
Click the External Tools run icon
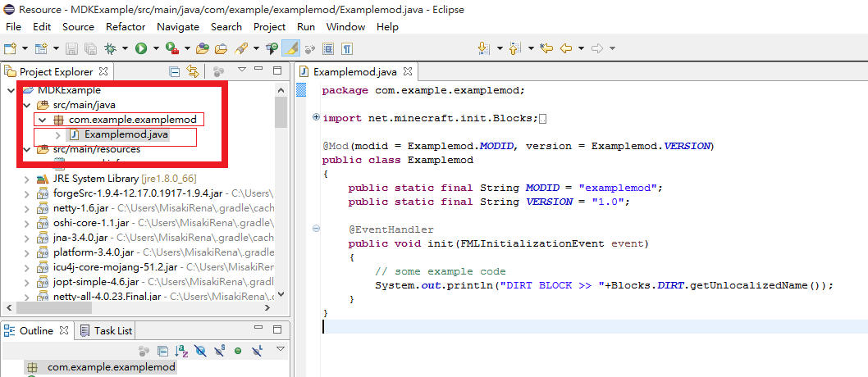pos(172,48)
